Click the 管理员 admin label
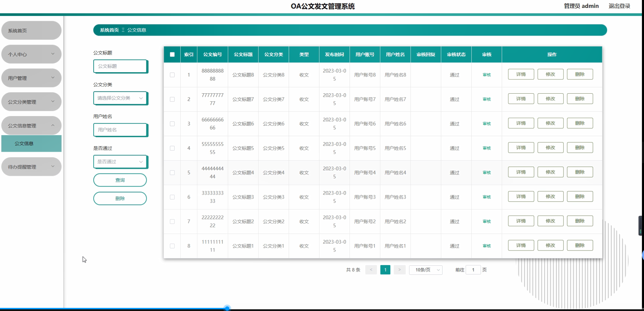This screenshot has width=644, height=311. tap(581, 6)
